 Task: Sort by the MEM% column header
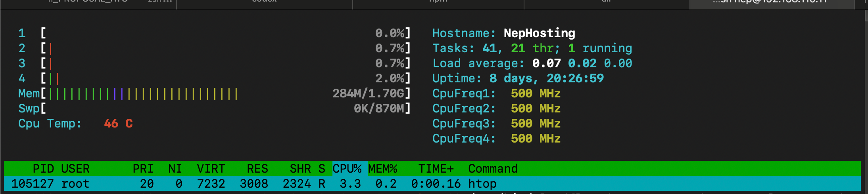pos(382,169)
